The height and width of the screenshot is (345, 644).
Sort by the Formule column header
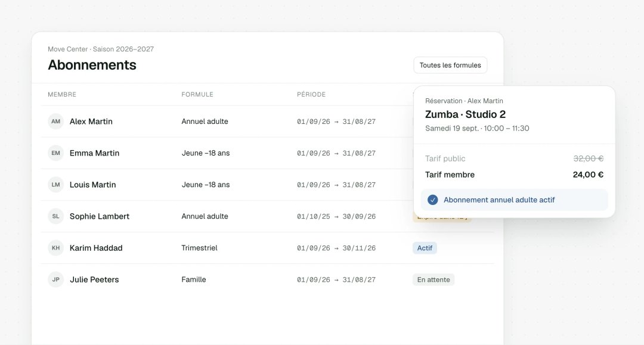tap(197, 94)
